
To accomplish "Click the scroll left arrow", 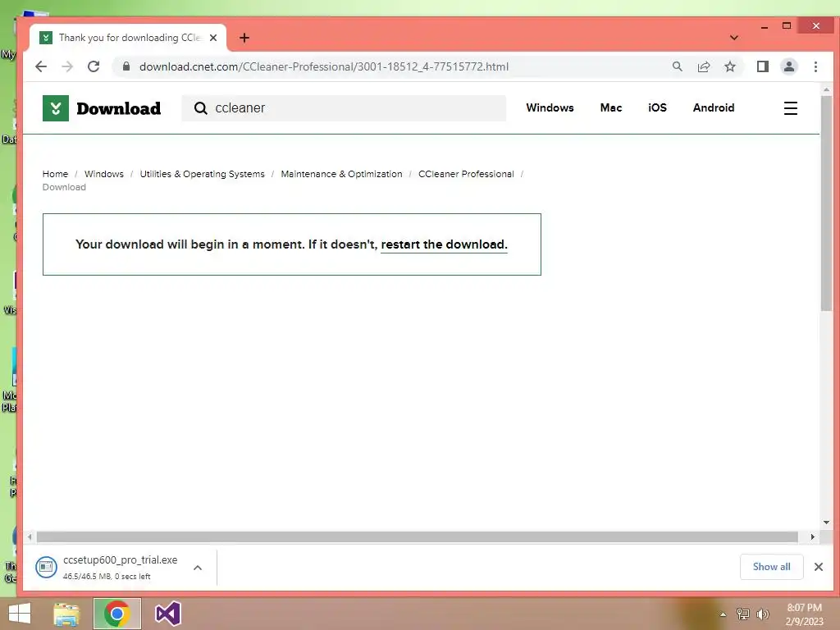I will click(x=30, y=536).
